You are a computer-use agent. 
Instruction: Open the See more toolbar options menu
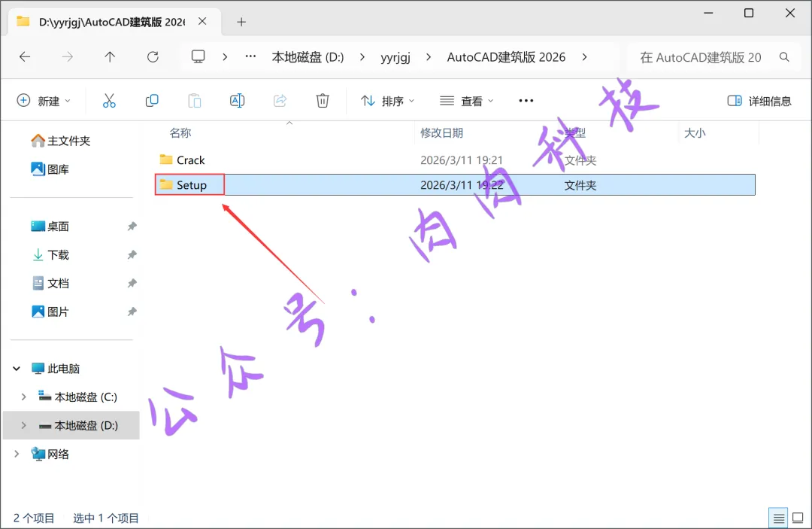(x=526, y=101)
